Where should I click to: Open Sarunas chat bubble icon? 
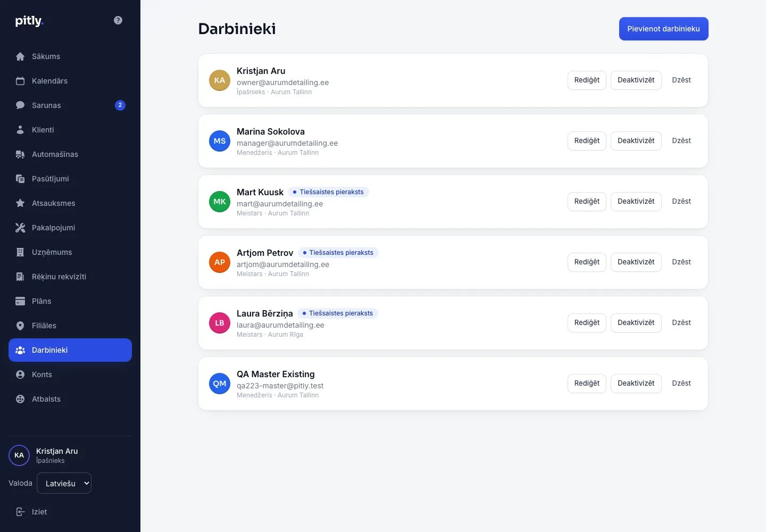tap(20, 105)
